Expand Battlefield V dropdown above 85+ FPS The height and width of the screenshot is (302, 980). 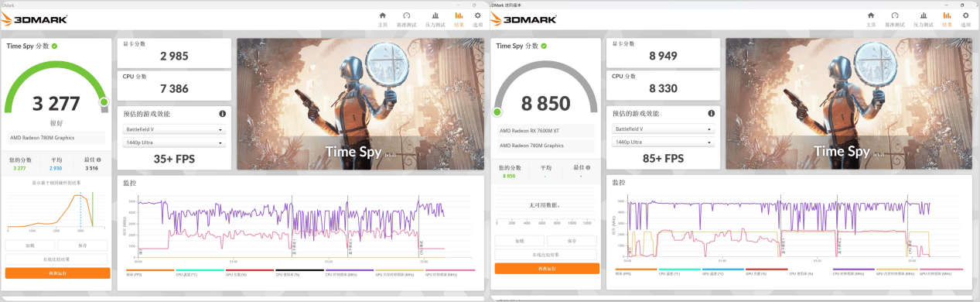point(663,129)
